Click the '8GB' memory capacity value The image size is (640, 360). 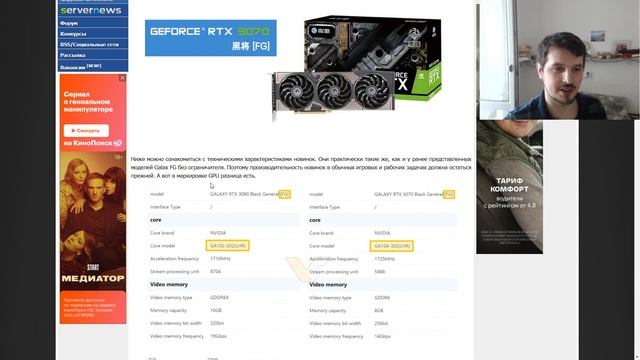coord(379,311)
